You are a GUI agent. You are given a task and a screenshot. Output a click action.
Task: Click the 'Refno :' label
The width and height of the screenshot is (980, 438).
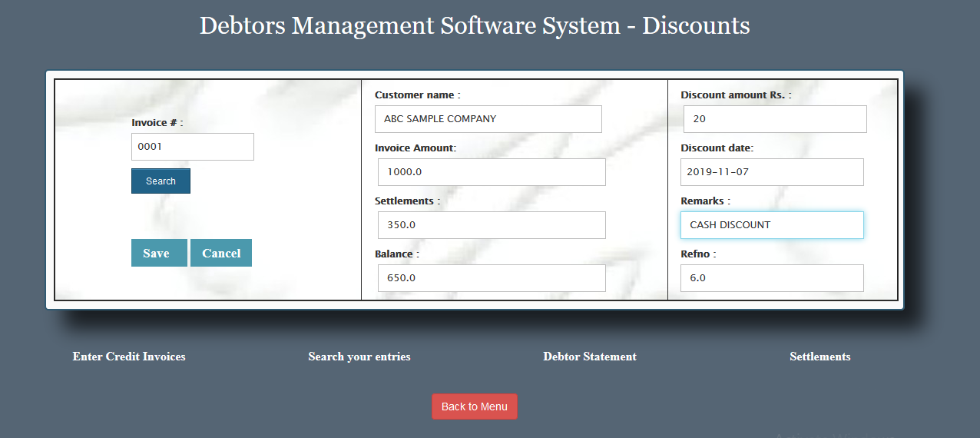[698, 254]
